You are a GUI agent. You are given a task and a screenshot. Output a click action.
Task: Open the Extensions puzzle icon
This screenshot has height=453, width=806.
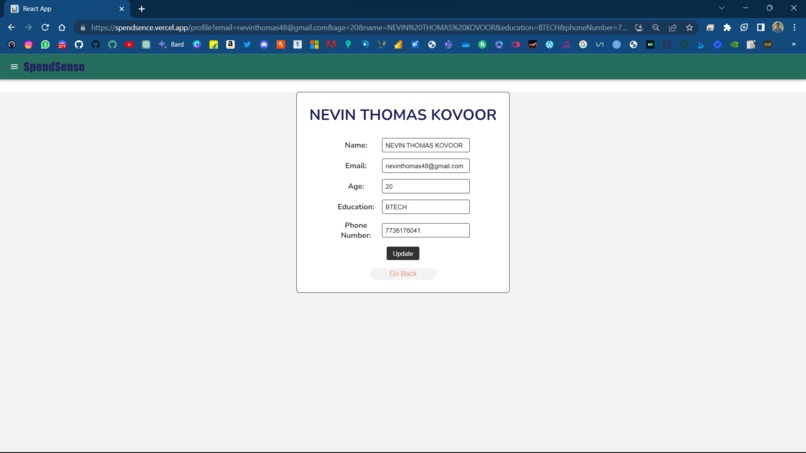(x=727, y=27)
